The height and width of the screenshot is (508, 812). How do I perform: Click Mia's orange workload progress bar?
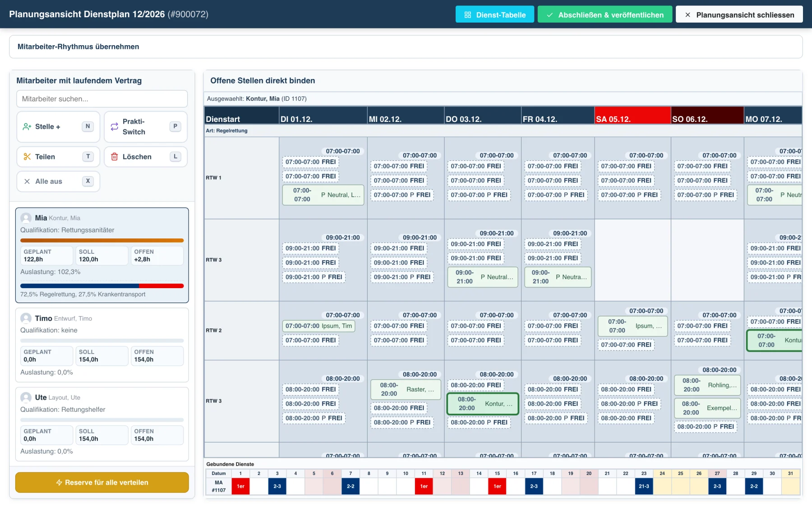pos(102,240)
